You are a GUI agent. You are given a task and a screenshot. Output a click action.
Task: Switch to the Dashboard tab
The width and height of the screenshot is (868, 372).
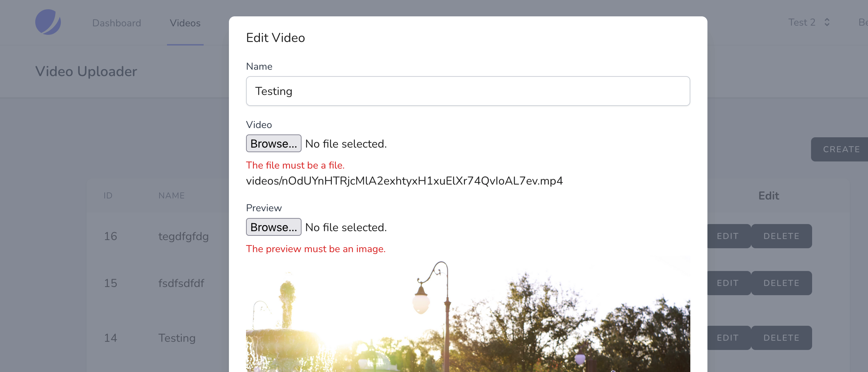(116, 23)
